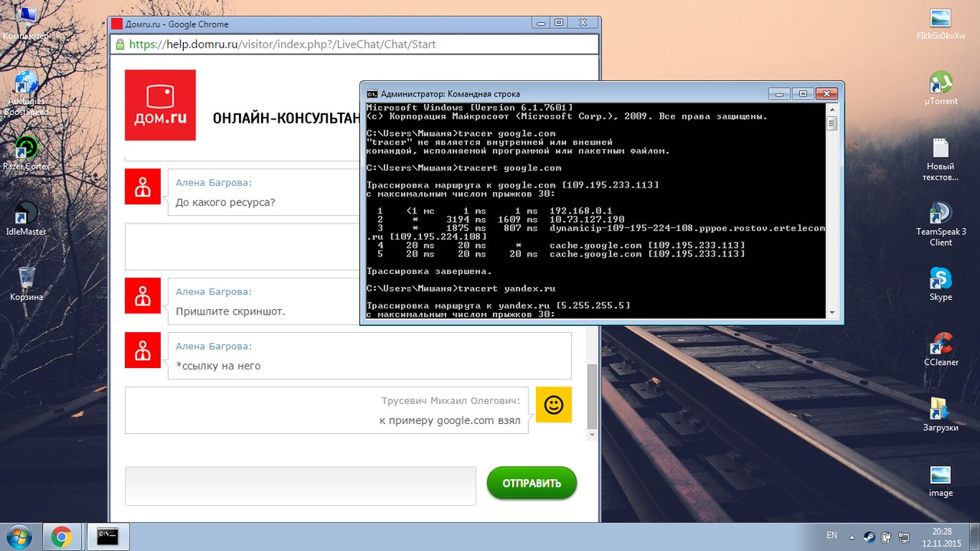Minimize the Command Prompt window

coord(779,93)
